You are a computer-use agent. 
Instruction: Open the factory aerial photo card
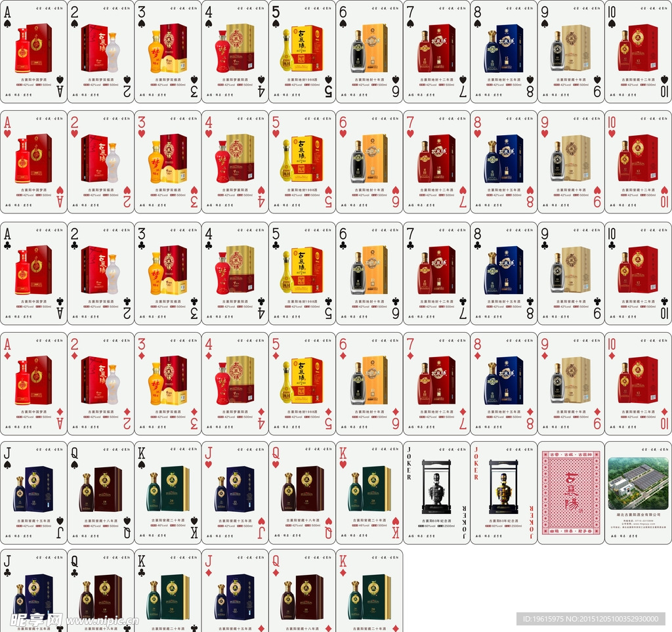pos(639,493)
